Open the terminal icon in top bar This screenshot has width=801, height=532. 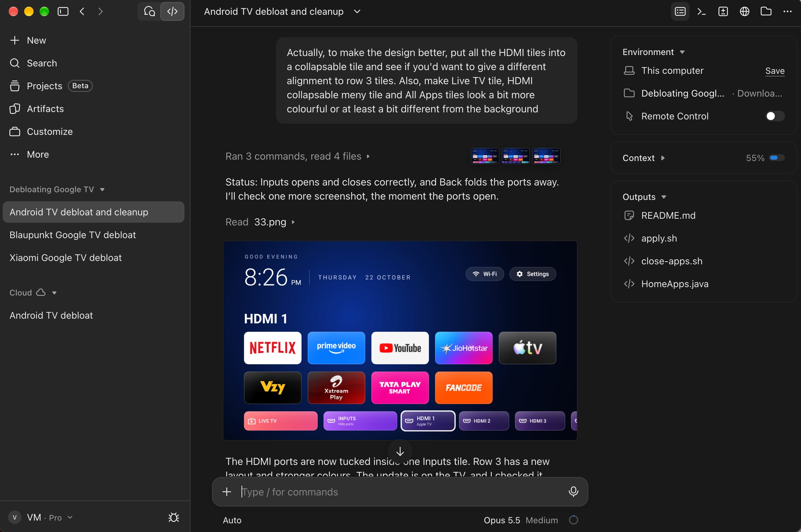[x=701, y=11]
